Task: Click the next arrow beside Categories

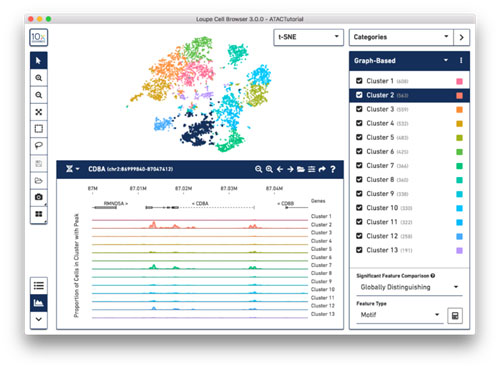Action: 462,37
